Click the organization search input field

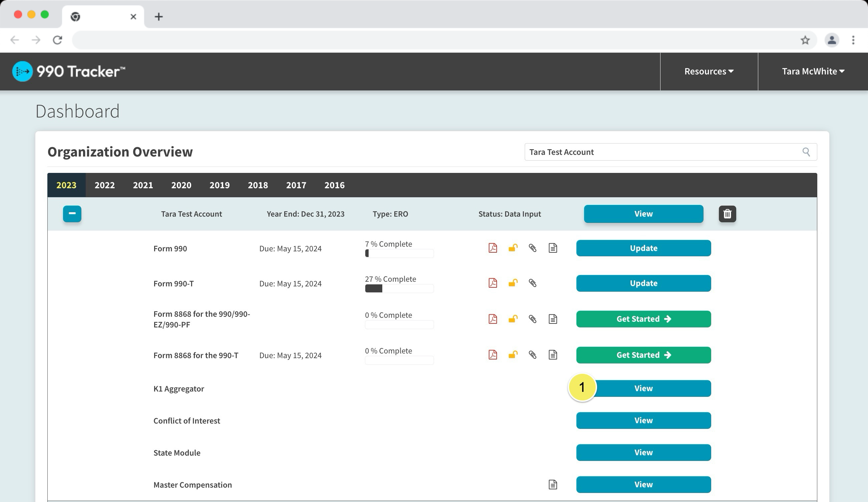661,152
